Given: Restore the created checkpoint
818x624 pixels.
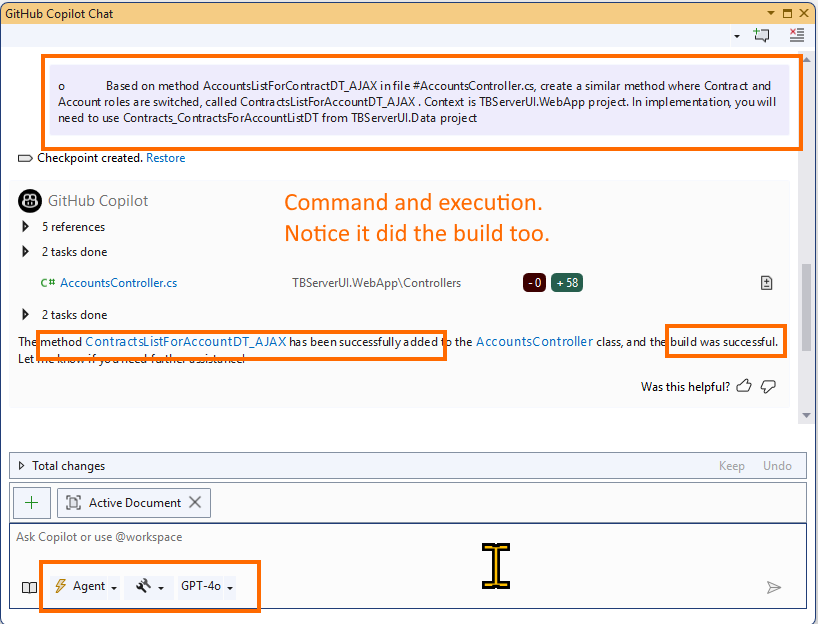Looking at the screenshot, I should pos(165,158).
